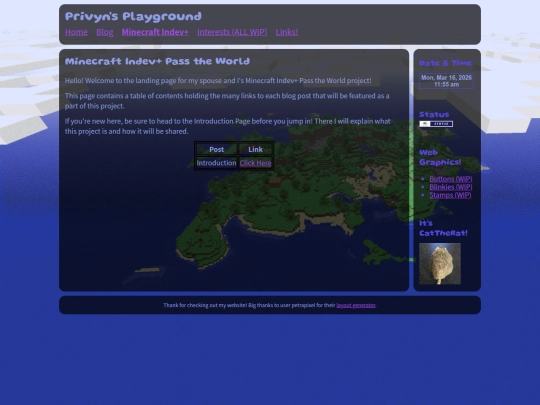Click the Web Graphics! sidebar heading
The image size is (540, 405).
pyautogui.click(x=440, y=157)
